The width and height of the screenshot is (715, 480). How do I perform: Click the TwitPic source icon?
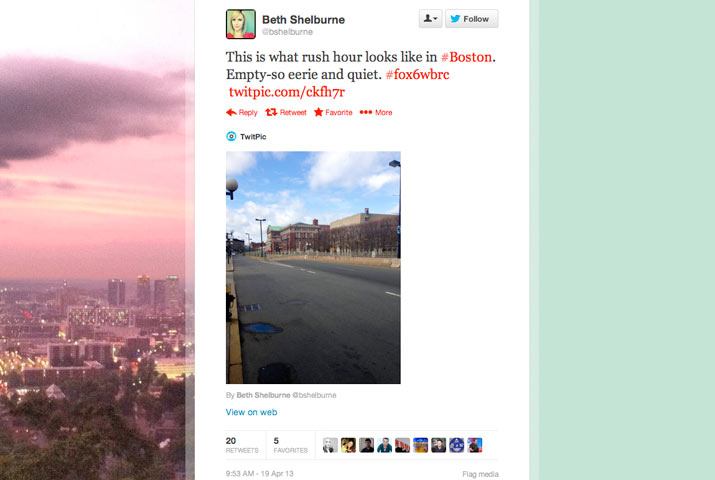pos(231,136)
